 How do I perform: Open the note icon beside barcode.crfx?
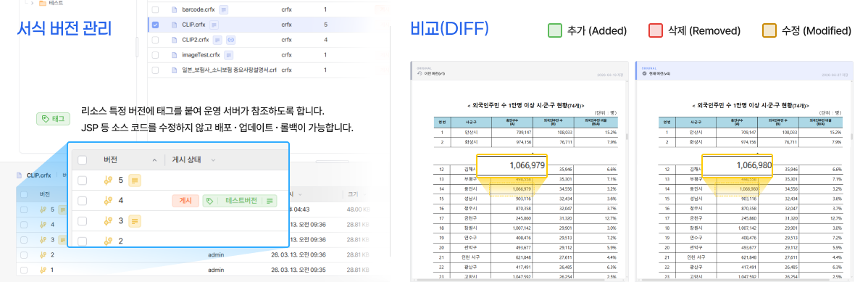223,10
